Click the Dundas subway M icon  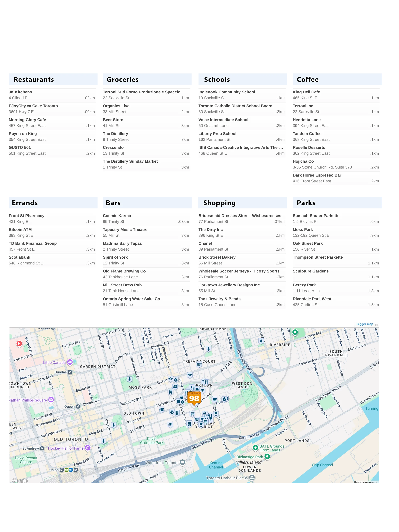70,372
